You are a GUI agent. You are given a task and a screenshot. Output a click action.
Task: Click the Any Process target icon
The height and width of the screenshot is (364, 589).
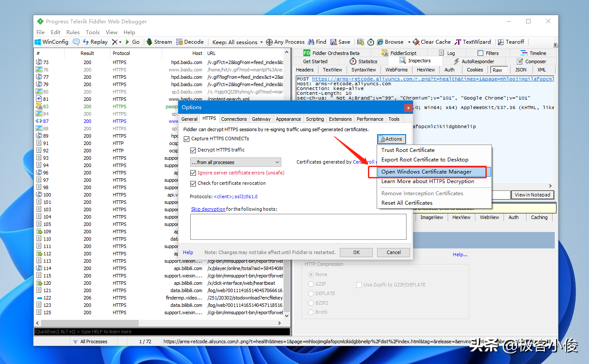click(x=269, y=42)
